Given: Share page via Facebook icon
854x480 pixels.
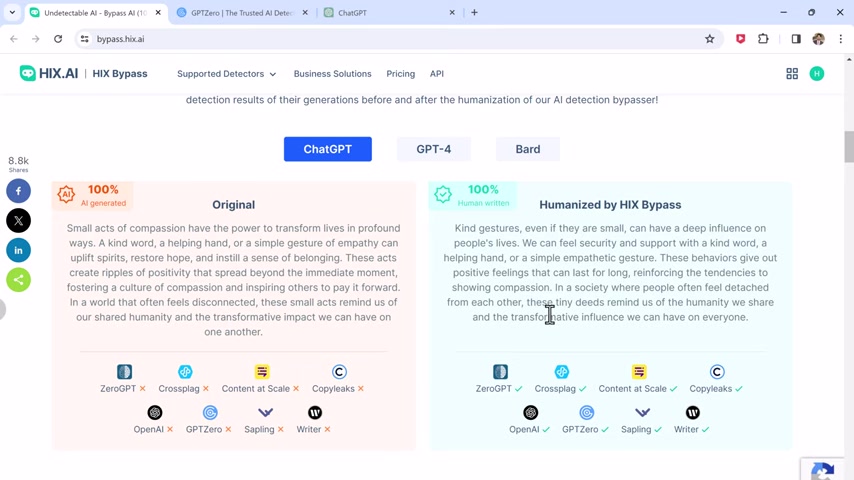Looking at the screenshot, I should [x=19, y=191].
